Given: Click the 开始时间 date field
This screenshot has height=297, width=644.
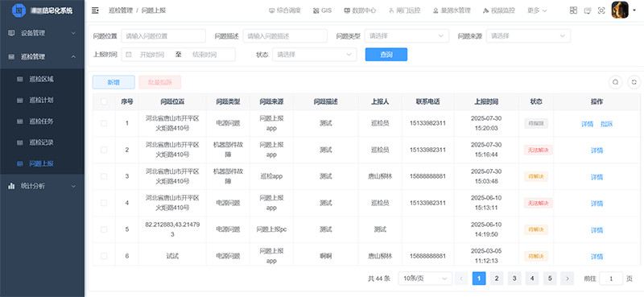Looking at the screenshot, I should 152,55.
